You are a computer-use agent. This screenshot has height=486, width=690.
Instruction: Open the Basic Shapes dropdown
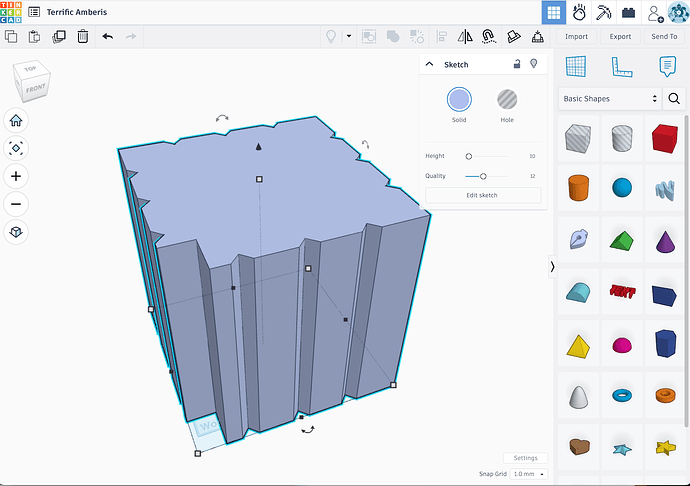pos(609,99)
